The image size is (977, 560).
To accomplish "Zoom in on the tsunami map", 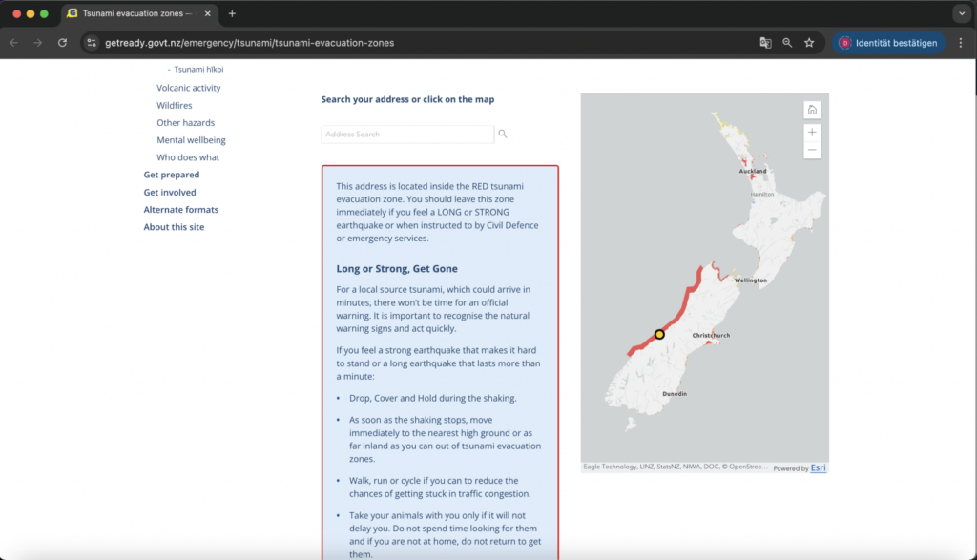I will click(812, 132).
